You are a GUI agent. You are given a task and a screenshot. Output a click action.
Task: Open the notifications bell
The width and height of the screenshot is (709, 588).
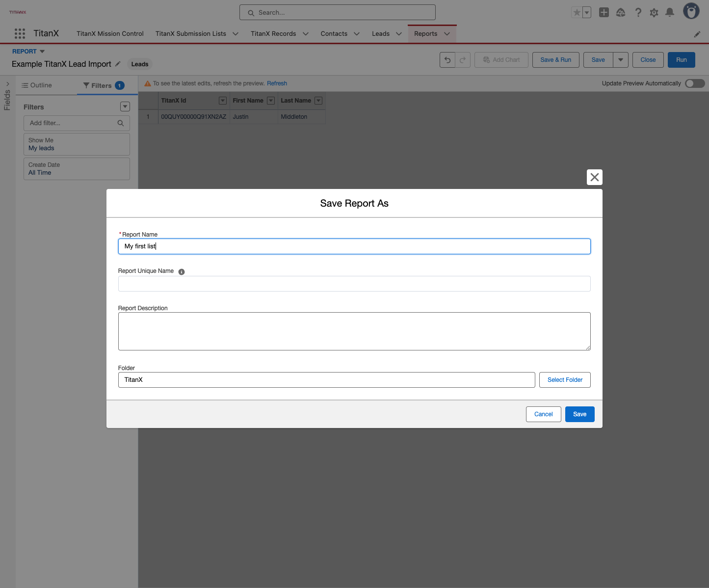(670, 12)
